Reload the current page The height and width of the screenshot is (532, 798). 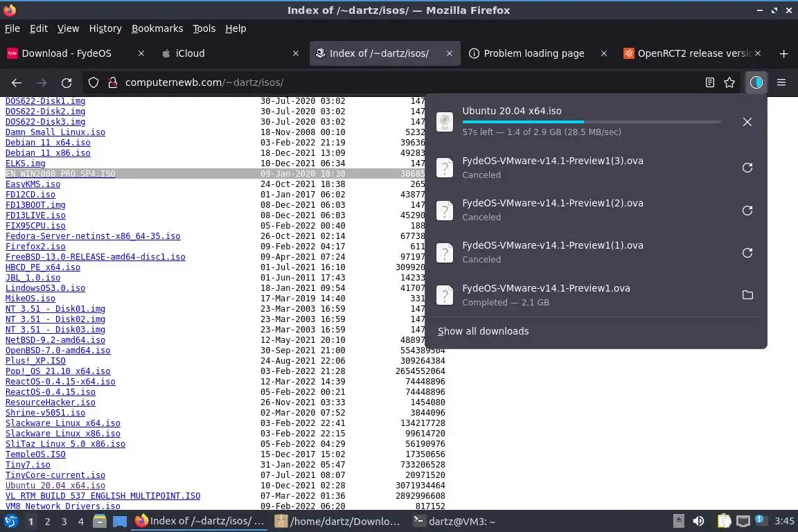click(66, 82)
